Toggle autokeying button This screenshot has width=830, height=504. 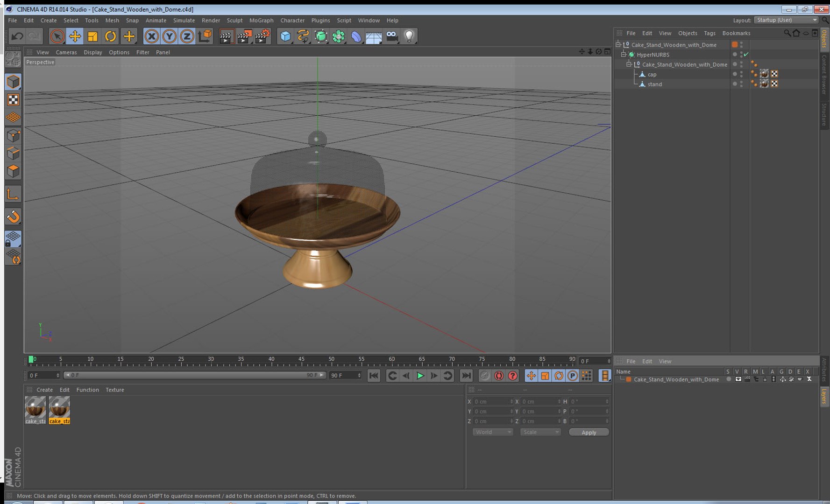(499, 376)
